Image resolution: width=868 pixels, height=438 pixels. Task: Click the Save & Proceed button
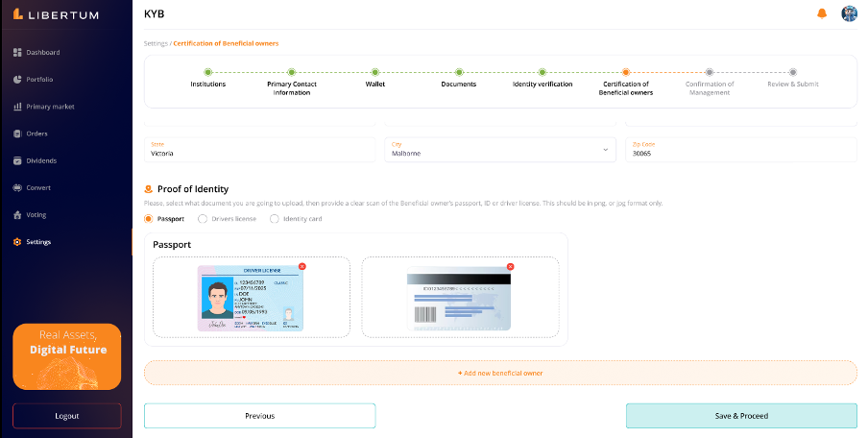point(740,416)
